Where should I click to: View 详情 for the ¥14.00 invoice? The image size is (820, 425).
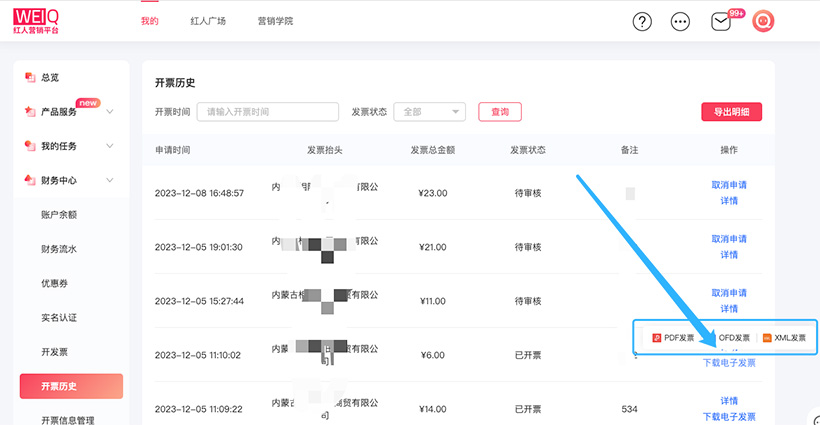click(x=729, y=401)
